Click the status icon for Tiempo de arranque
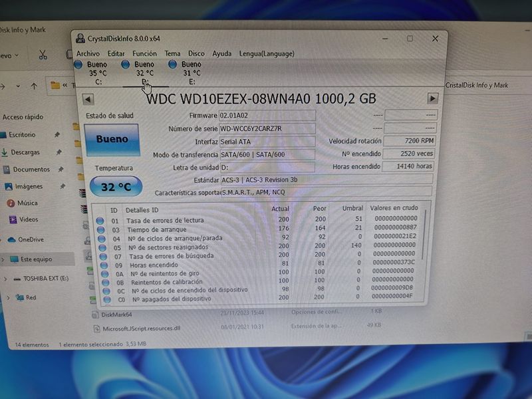This screenshot has height=399, width=532. pyautogui.click(x=100, y=229)
